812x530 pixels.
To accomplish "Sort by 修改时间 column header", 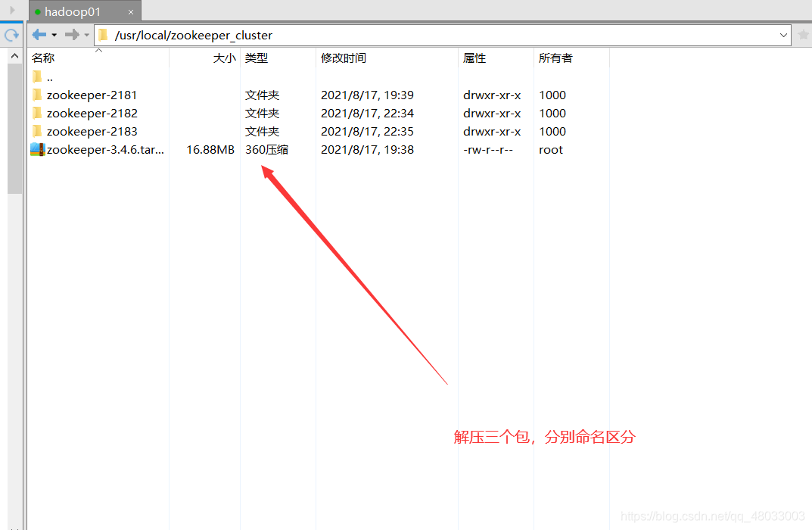I will click(344, 58).
